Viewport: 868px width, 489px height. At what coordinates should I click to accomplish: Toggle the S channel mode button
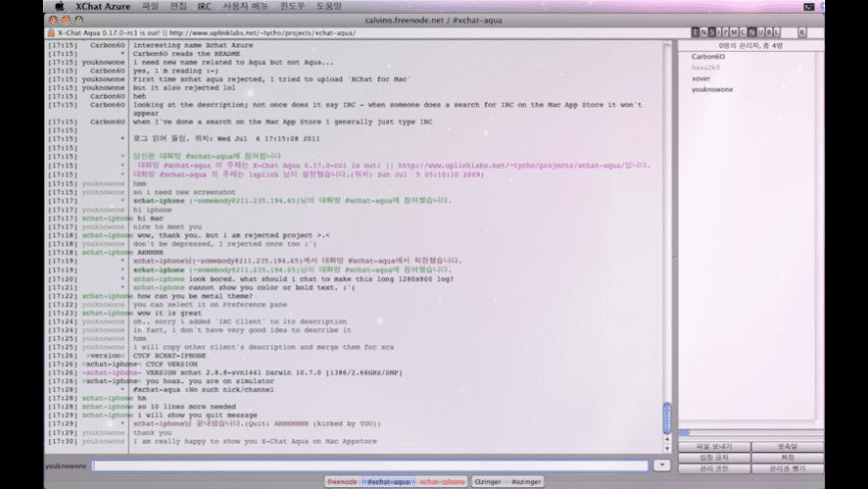[x=711, y=33]
